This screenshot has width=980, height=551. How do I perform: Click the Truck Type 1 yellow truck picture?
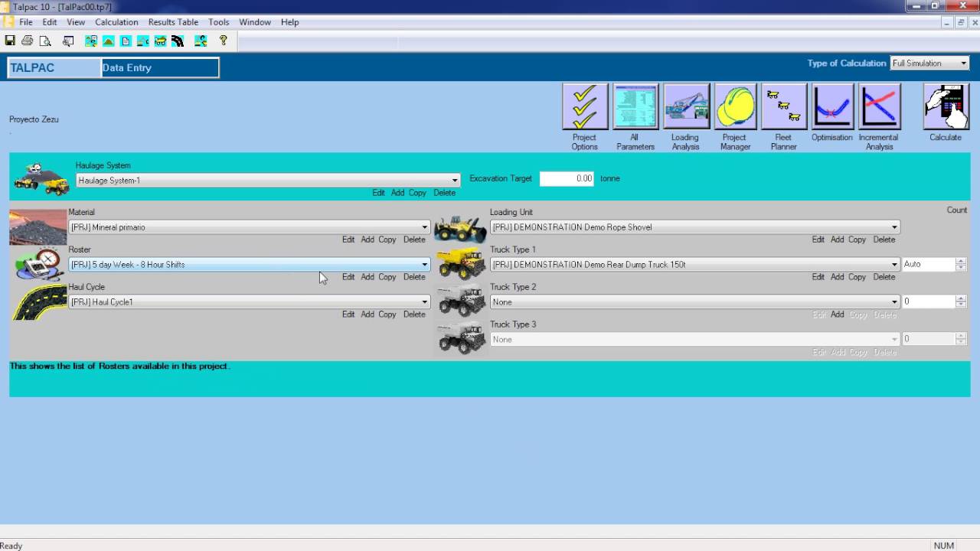point(462,264)
